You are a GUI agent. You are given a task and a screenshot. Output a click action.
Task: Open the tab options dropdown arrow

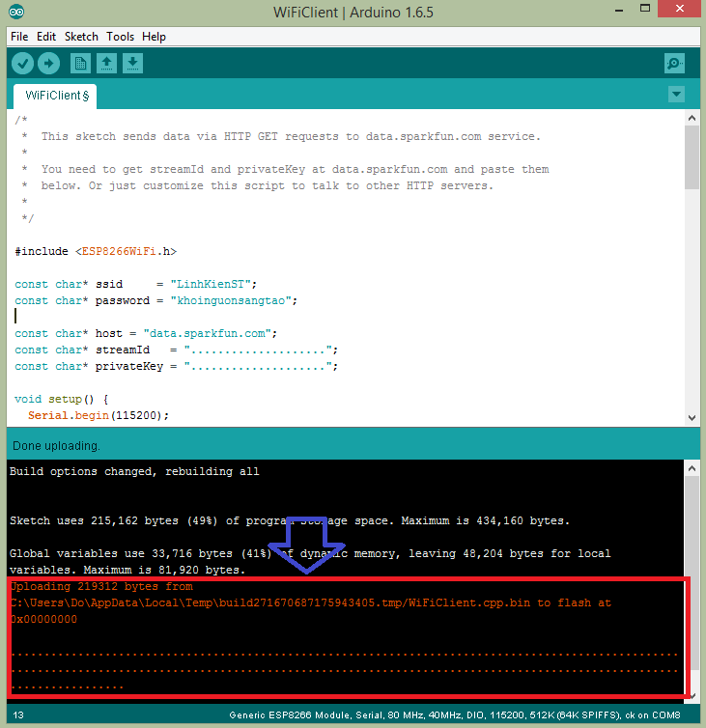[676, 95]
